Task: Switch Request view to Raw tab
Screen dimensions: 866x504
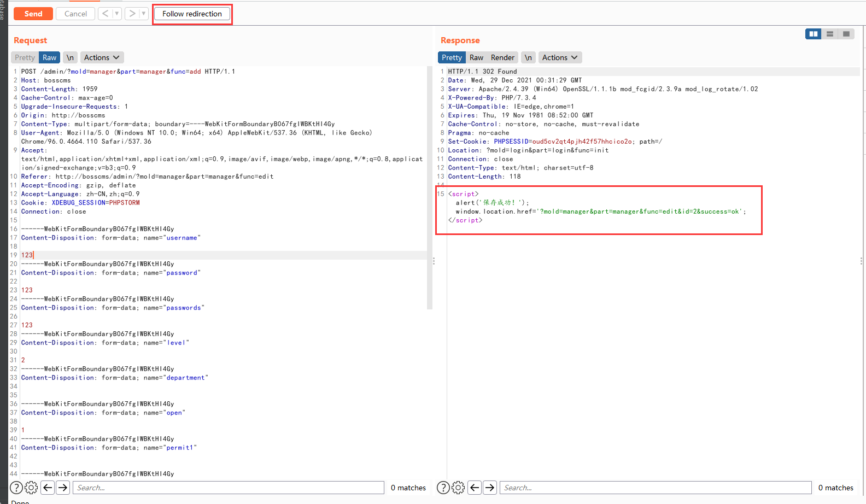Action: click(49, 57)
